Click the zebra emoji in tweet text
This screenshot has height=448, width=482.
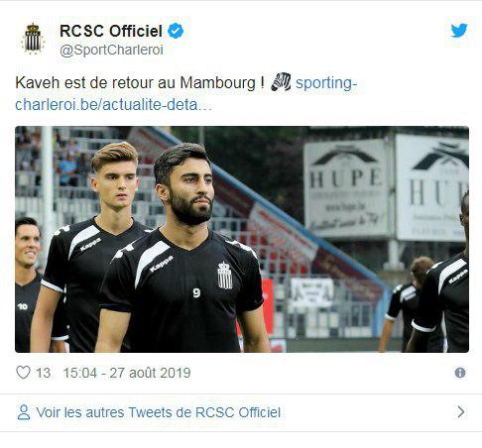click(x=281, y=82)
